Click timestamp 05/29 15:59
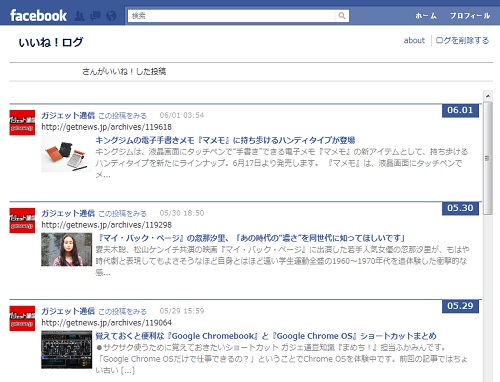This screenshot has height=382, width=500. (x=182, y=311)
